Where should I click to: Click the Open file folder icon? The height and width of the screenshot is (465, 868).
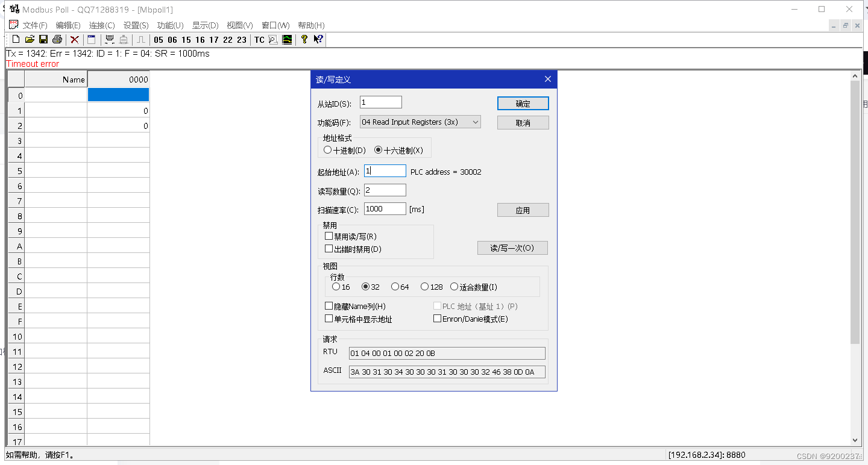[30, 40]
